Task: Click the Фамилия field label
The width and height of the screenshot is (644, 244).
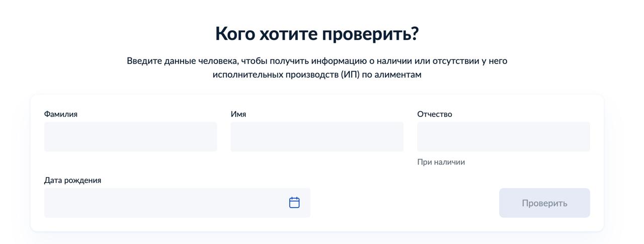Action: click(x=61, y=114)
